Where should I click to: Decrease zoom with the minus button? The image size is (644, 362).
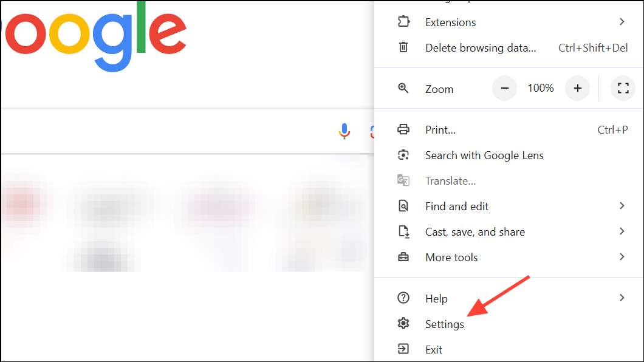(x=504, y=89)
